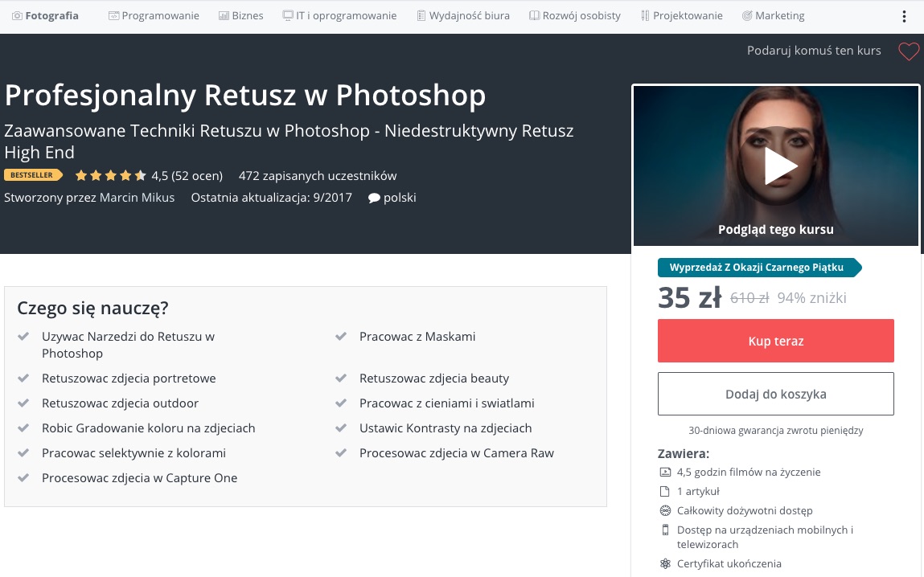Click the 35 zł price
This screenshot has width=924, height=577.
(x=689, y=297)
